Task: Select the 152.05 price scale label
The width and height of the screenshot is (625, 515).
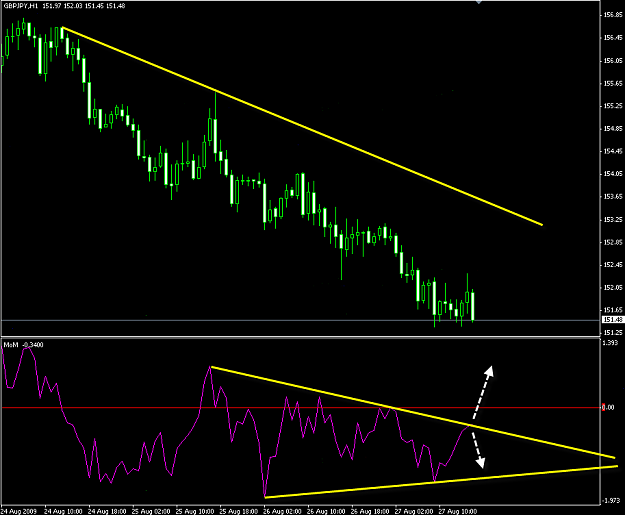Action: pyautogui.click(x=613, y=287)
